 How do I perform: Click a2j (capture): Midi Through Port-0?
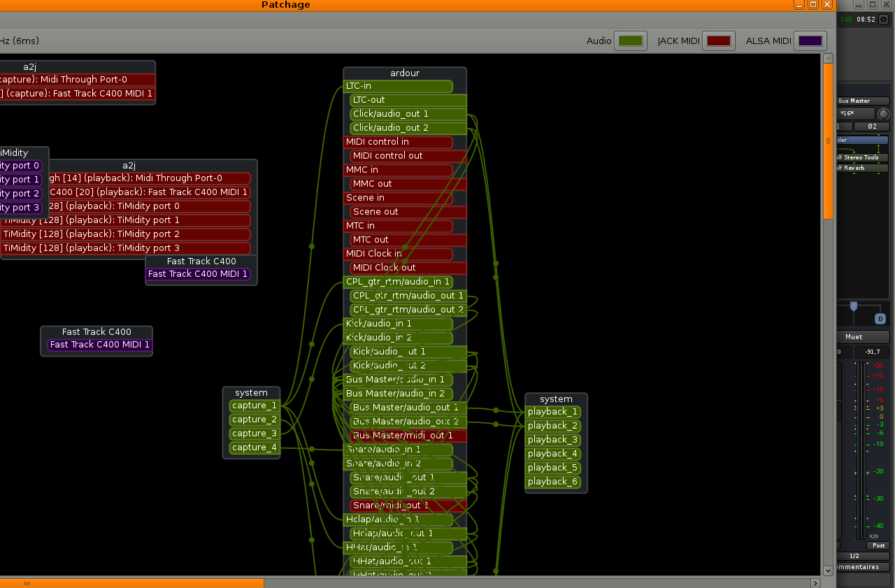pos(78,80)
